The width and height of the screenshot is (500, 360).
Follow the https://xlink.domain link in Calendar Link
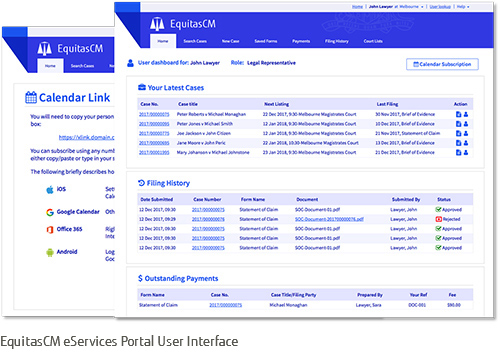click(87, 137)
